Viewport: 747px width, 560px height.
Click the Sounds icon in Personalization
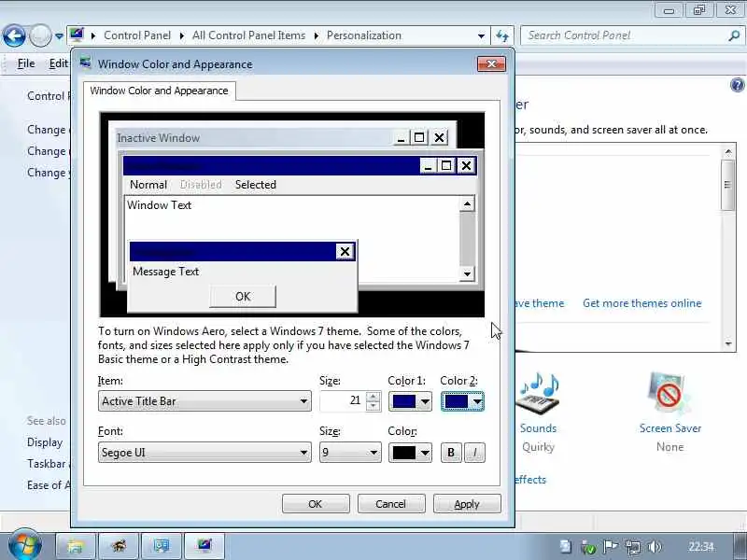tap(539, 393)
